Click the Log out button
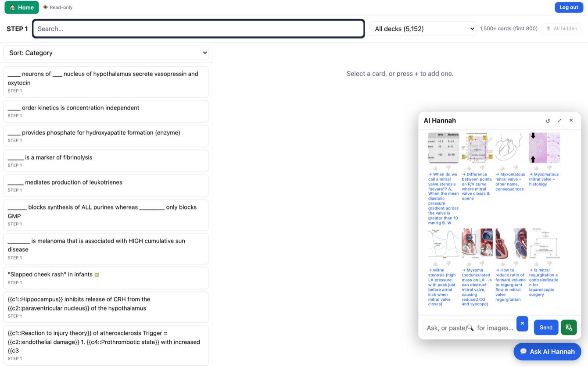 [569, 7]
